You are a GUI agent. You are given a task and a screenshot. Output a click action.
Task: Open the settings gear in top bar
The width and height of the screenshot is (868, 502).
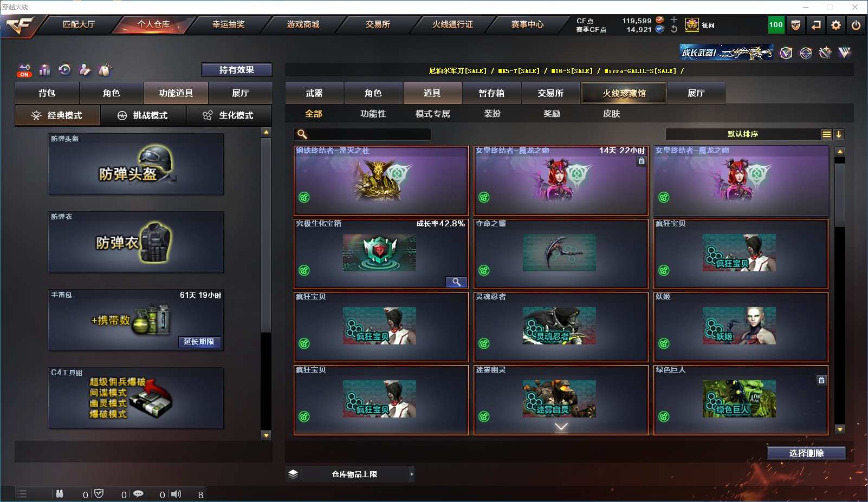836,25
